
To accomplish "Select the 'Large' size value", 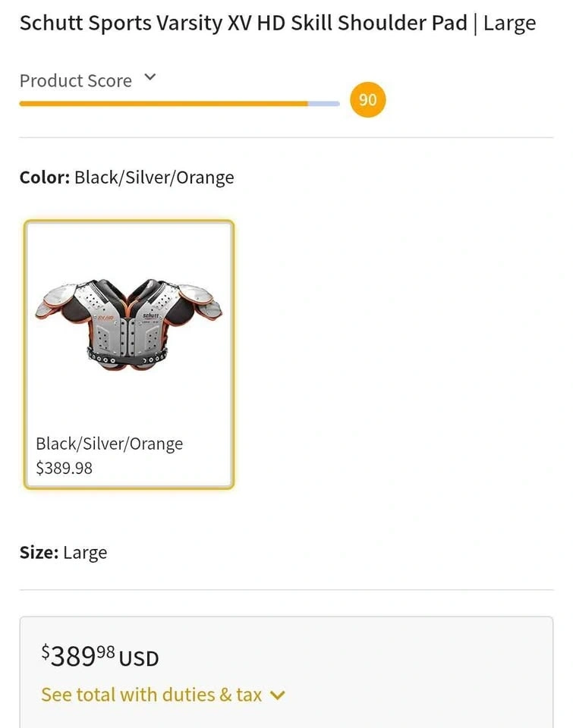I will click(x=85, y=553).
